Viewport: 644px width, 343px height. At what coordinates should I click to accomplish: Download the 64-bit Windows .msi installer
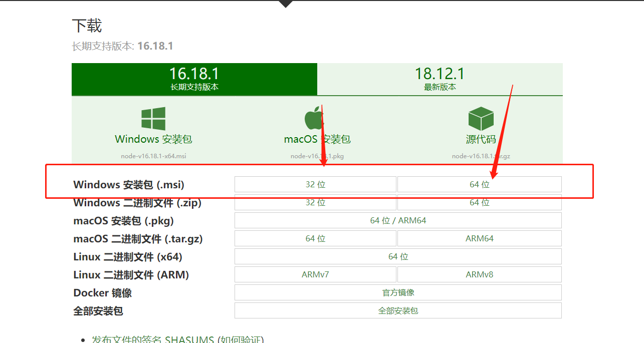click(x=479, y=184)
